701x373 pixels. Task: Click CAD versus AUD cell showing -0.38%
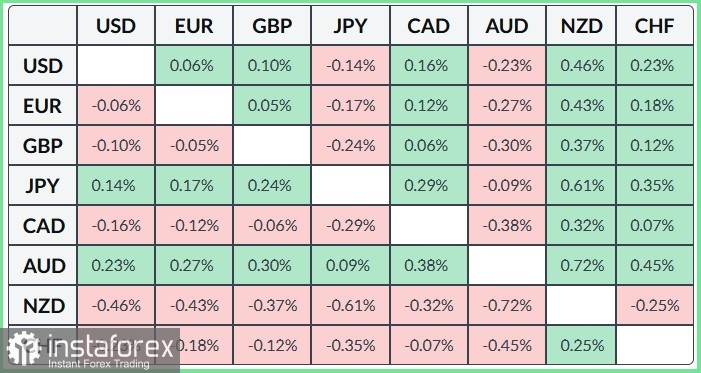click(507, 226)
